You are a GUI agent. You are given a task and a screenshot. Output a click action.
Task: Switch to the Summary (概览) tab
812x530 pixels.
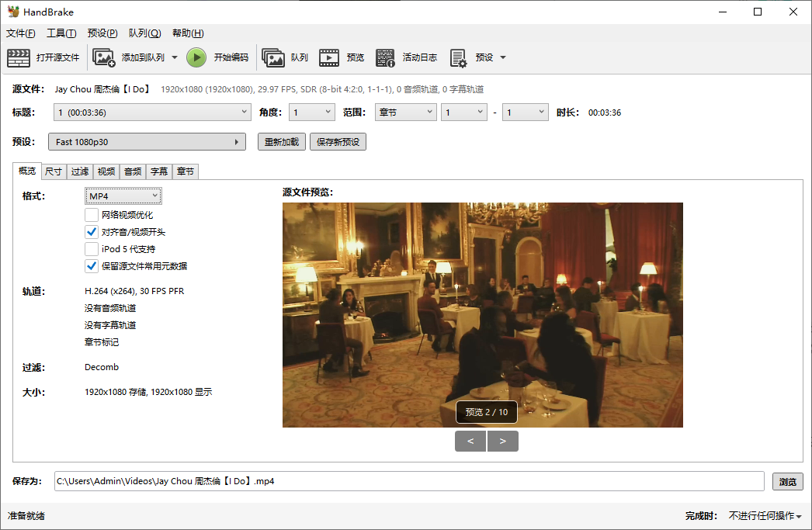click(27, 171)
